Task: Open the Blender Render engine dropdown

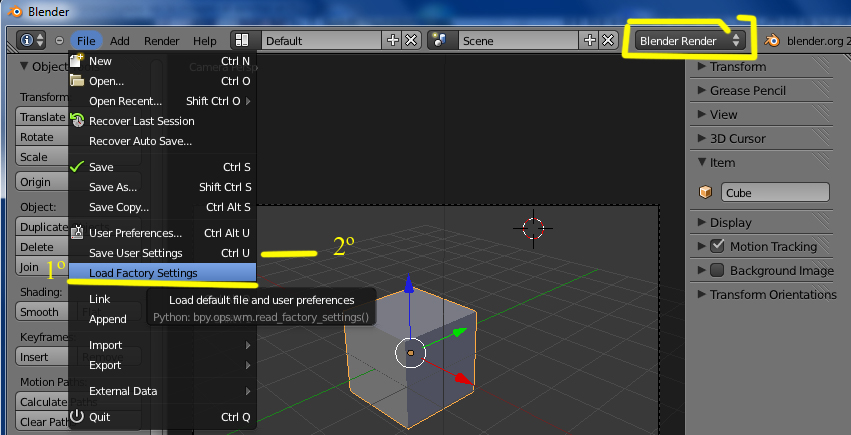Action: [690, 41]
